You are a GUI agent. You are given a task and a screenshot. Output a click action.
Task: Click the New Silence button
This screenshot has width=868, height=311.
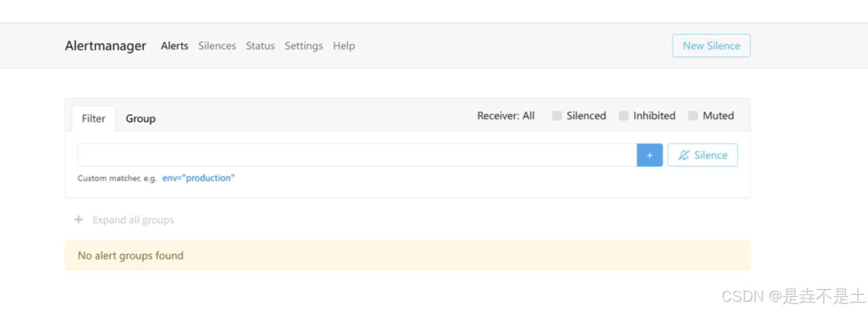711,46
